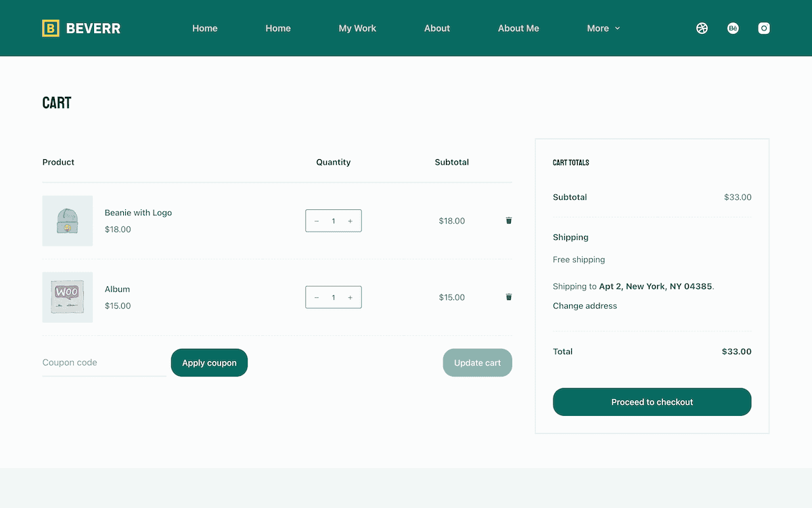The width and height of the screenshot is (812, 508).
Task: Focus the Coupon code input field
Action: [104, 362]
